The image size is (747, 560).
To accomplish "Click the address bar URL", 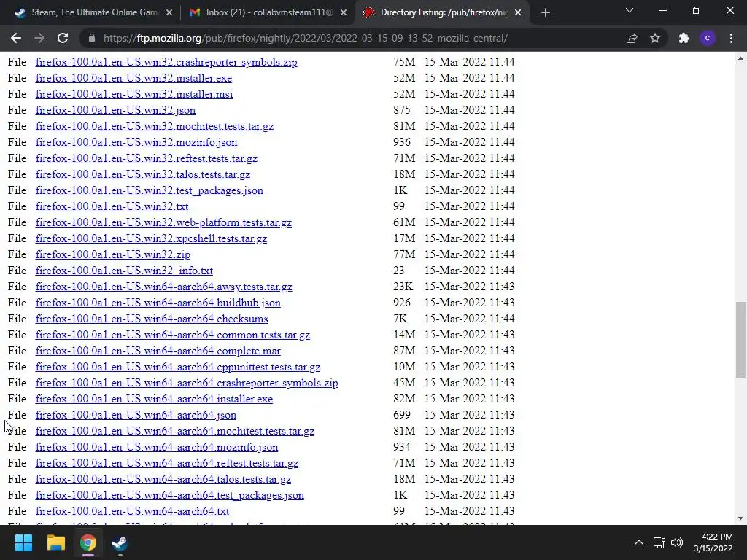I will 305,38.
